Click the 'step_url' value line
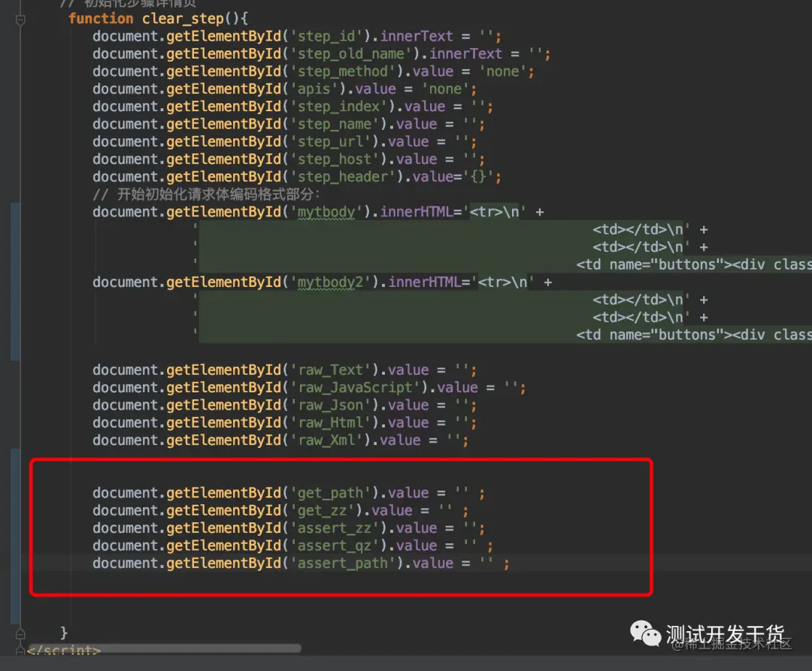 coord(284,142)
